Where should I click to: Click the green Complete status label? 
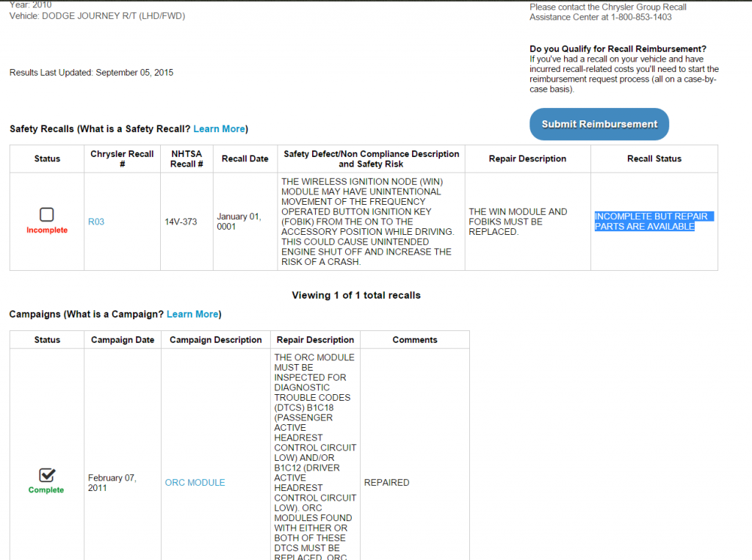click(x=46, y=490)
